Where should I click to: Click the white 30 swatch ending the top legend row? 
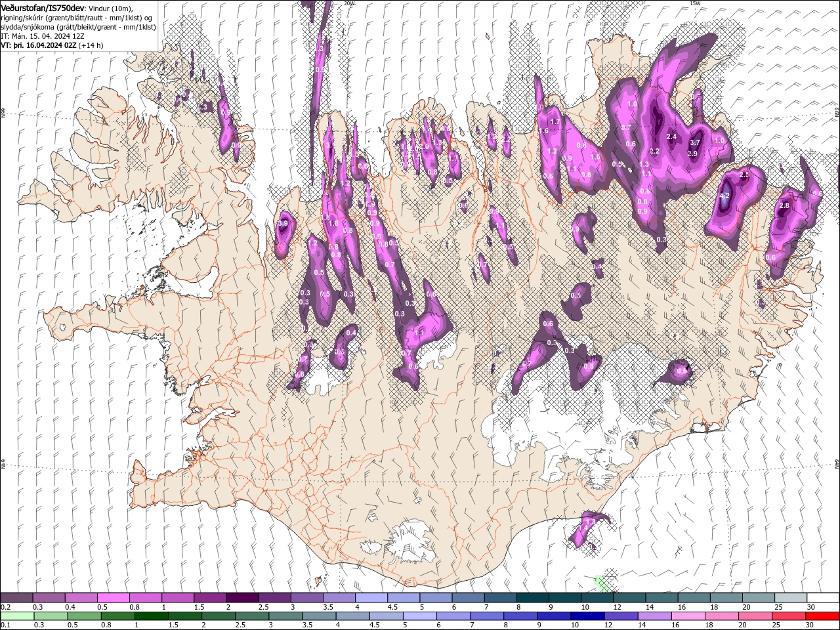coord(824,598)
